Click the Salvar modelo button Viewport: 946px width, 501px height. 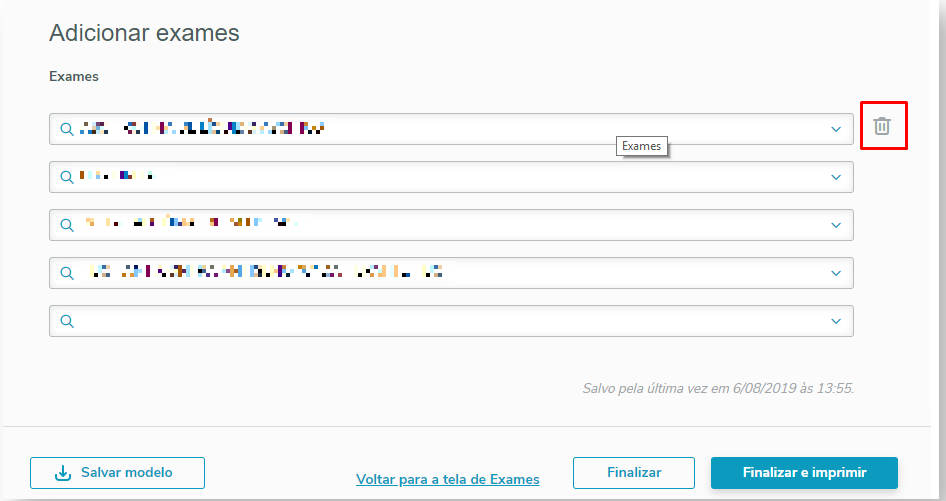117,473
